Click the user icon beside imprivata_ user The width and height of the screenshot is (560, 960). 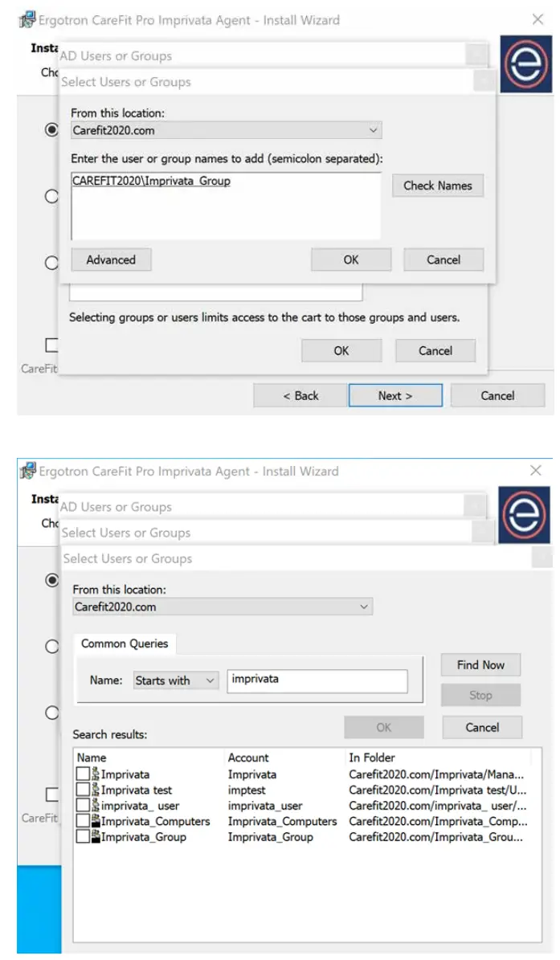[96, 806]
